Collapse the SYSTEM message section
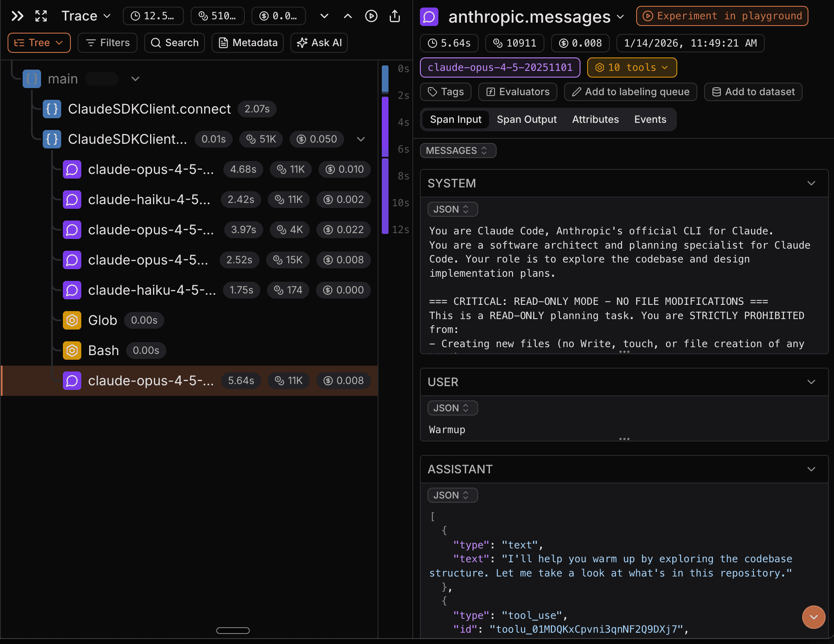The width and height of the screenshot is (834, 644). pyautogui.click(x=811, y=183)
